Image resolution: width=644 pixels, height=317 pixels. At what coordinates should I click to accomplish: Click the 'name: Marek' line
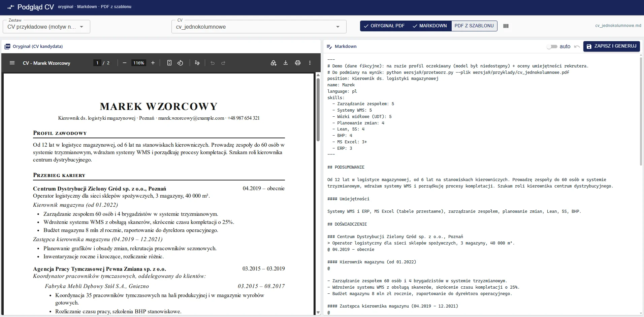tap(341, 85)
